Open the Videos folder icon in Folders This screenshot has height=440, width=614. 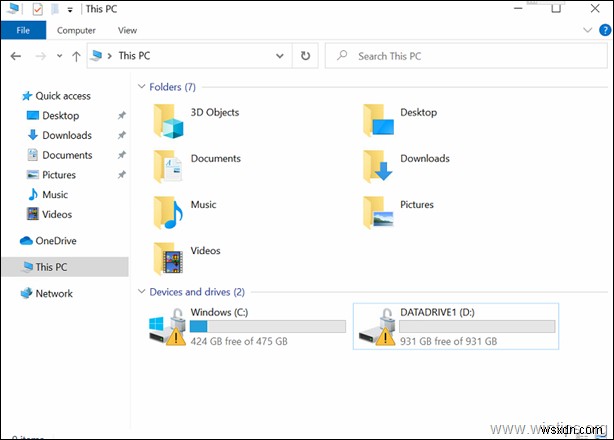[168, 259]
